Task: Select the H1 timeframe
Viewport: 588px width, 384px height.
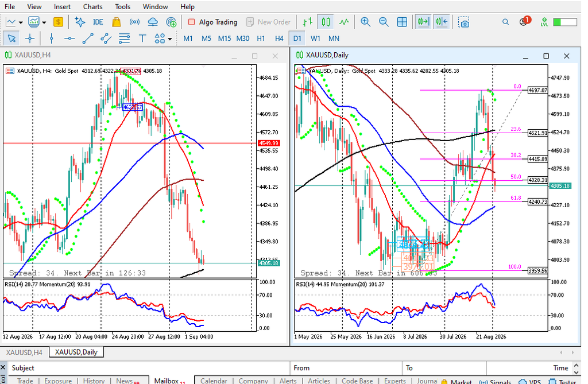Action: click(261, 38)
